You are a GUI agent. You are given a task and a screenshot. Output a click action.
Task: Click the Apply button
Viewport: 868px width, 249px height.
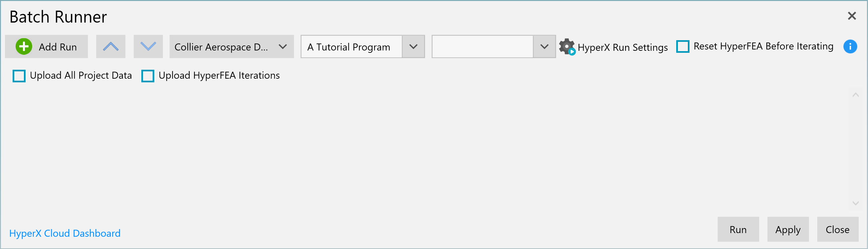point(788,229)
